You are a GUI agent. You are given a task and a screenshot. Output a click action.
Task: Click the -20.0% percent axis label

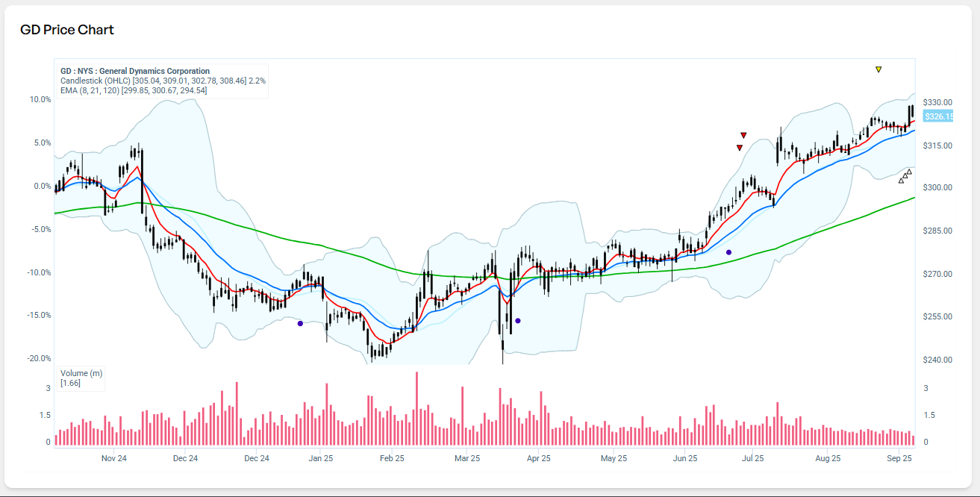(x=37, y=359)
